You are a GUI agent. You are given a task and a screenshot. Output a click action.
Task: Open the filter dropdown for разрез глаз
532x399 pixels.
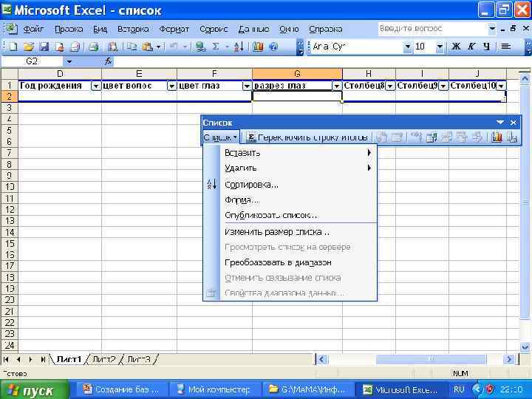[x=336, y=86]
